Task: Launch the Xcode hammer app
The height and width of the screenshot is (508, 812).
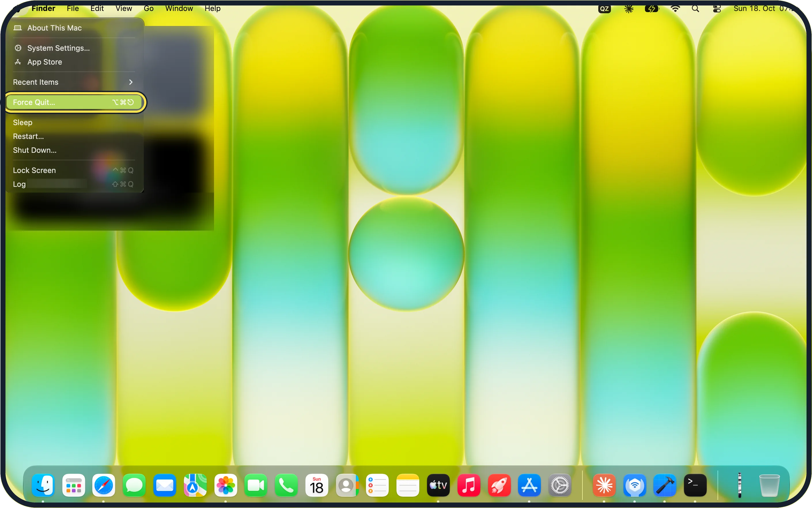Action: [x=665, y=485]
